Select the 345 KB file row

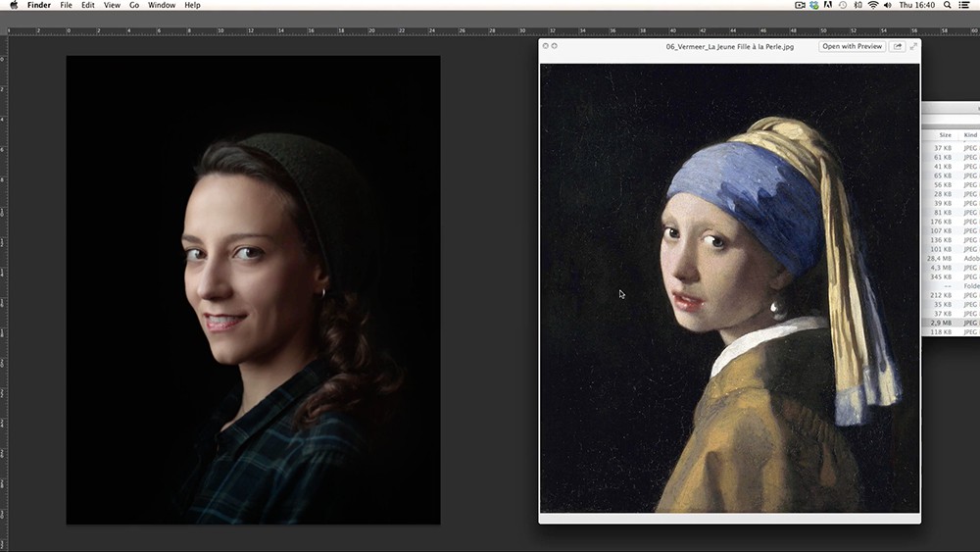(x=952, y=276)
